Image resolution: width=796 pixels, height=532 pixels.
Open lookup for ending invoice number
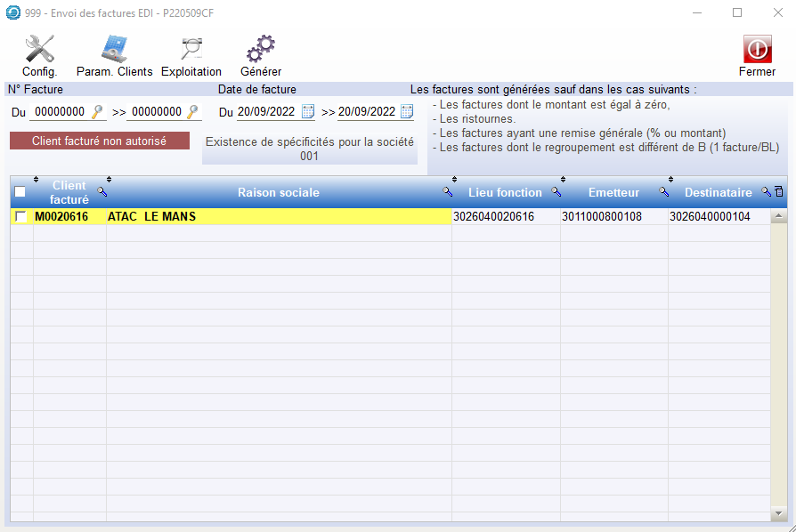click(192, 112)
